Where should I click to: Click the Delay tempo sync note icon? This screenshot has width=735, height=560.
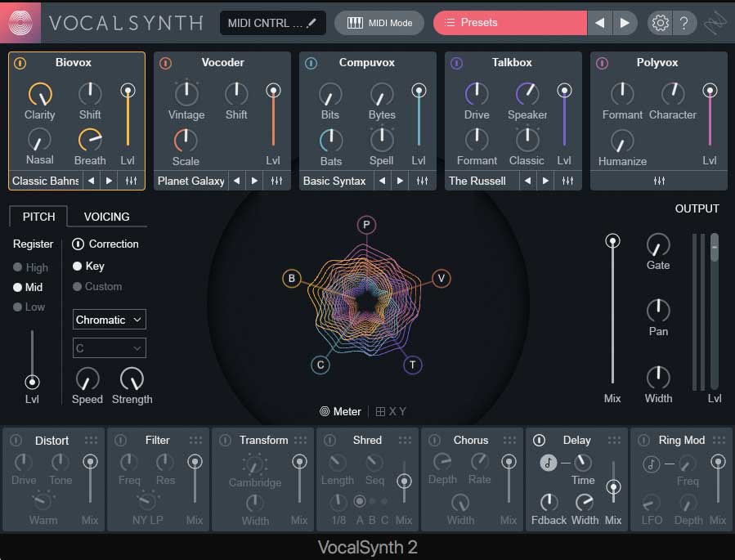pyautogui.click(x=549, y=463)
